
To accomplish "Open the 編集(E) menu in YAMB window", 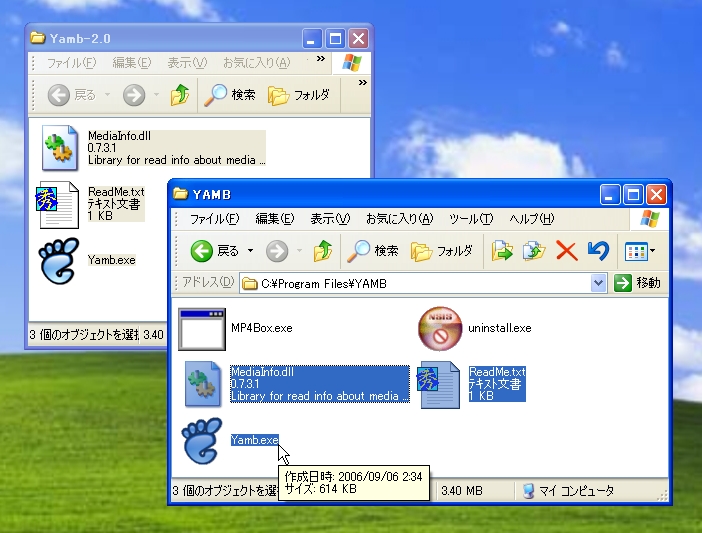I will [274, 219].
